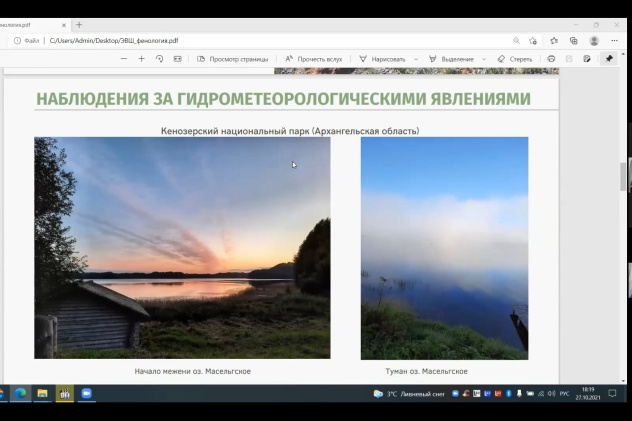
Task: Open the volume control in tray
Action: click(x=551, y=394)
